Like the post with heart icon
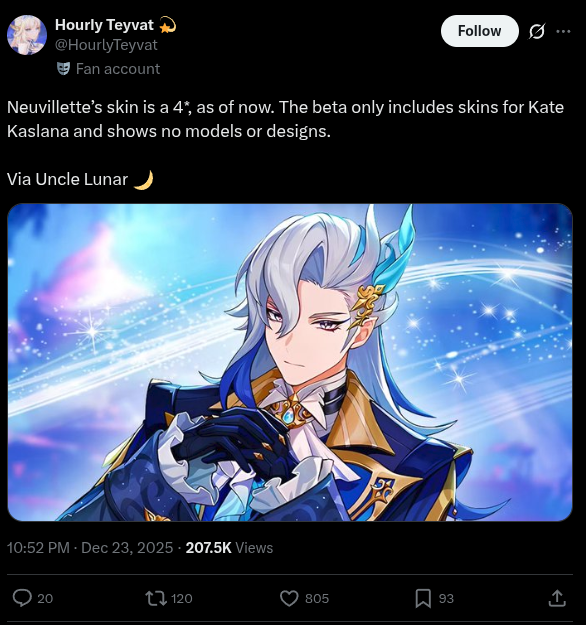Image resolution: width=586 pixels, height=625 pixels. [289, 598]
